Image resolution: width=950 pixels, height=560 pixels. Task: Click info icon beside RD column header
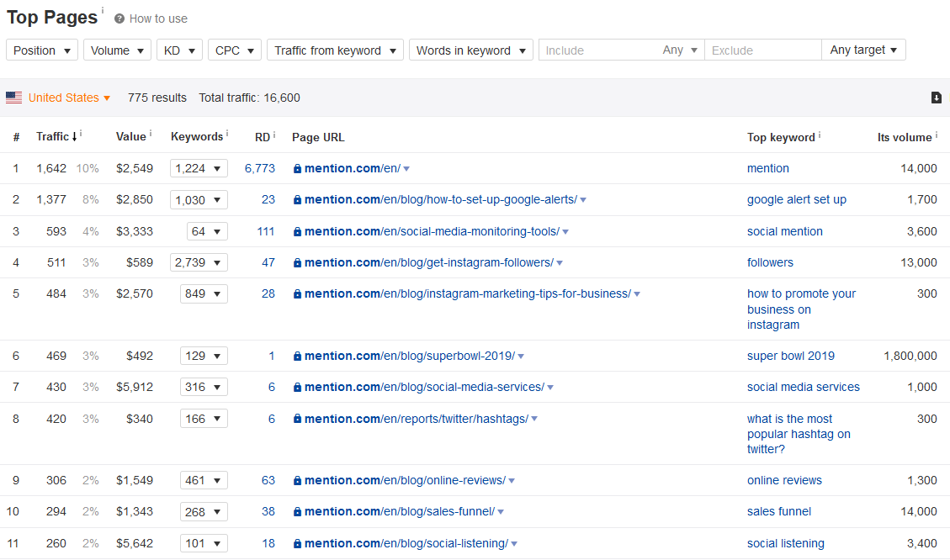pos(273,135)
